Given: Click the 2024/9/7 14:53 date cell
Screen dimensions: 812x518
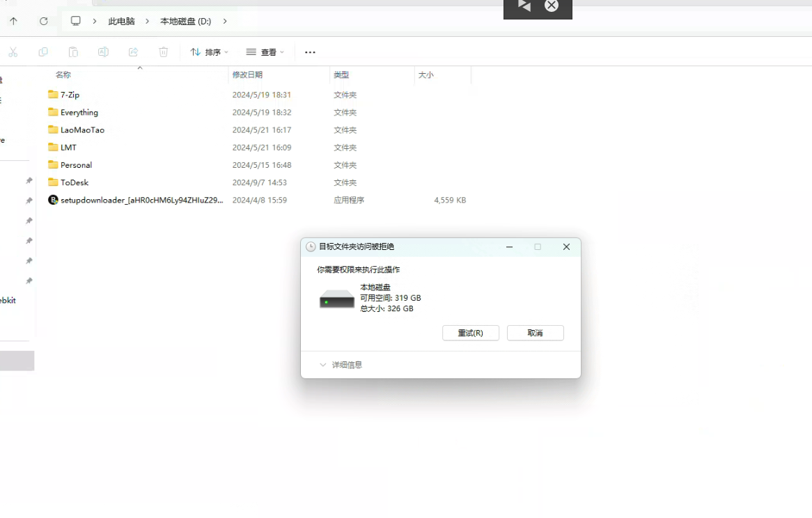Looking at the screenshot, I should pyautogui.click(x=260, y=182).
